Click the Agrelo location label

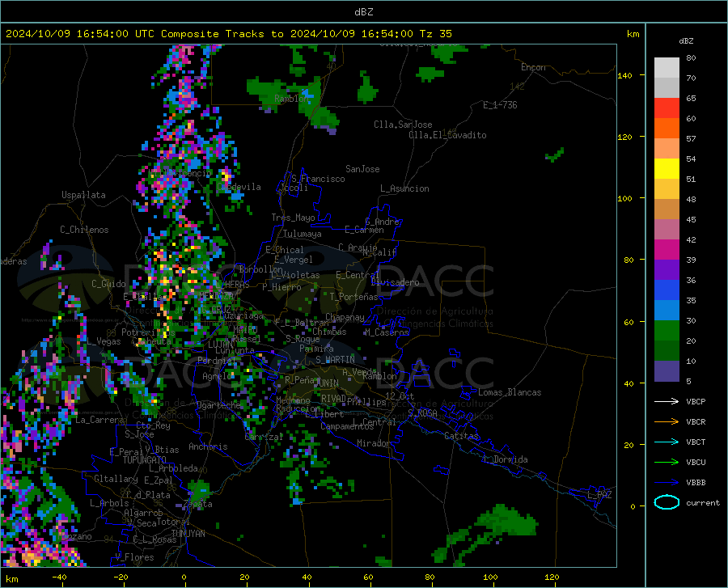click(x=217, y=376)
